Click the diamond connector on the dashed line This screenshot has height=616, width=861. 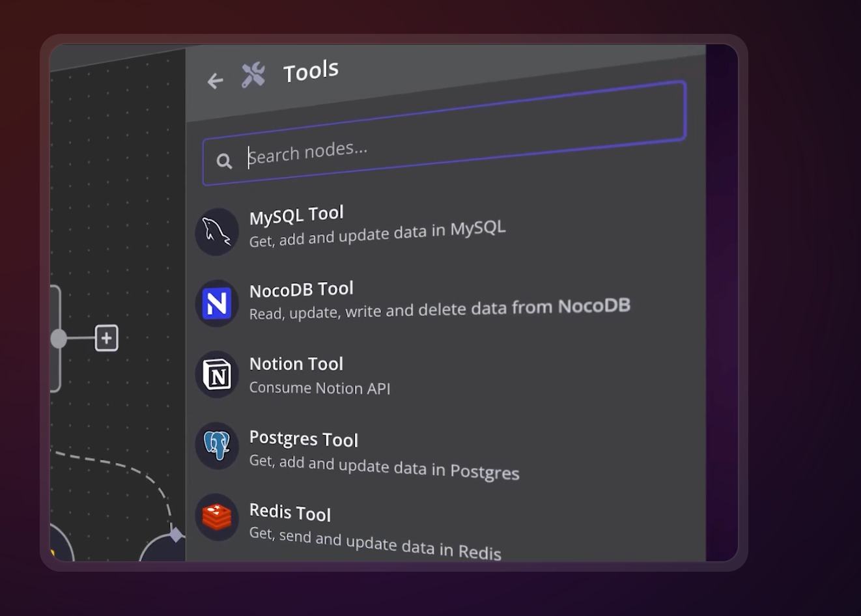click(176, 535)
